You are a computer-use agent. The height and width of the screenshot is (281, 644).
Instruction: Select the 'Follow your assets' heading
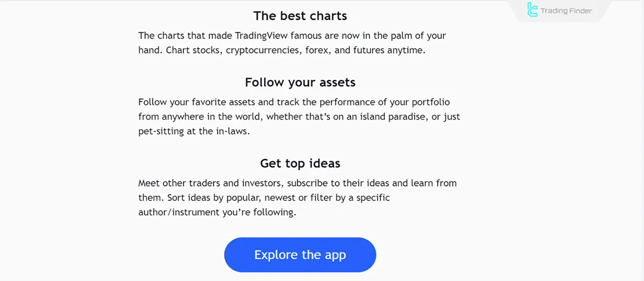pyautogui.click(x=300, y=82)
